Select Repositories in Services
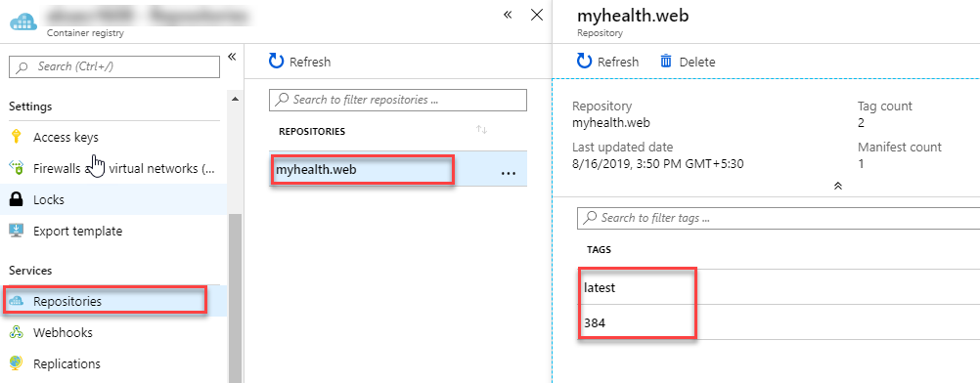The image size is (980, 383). (x=67, y=301)
